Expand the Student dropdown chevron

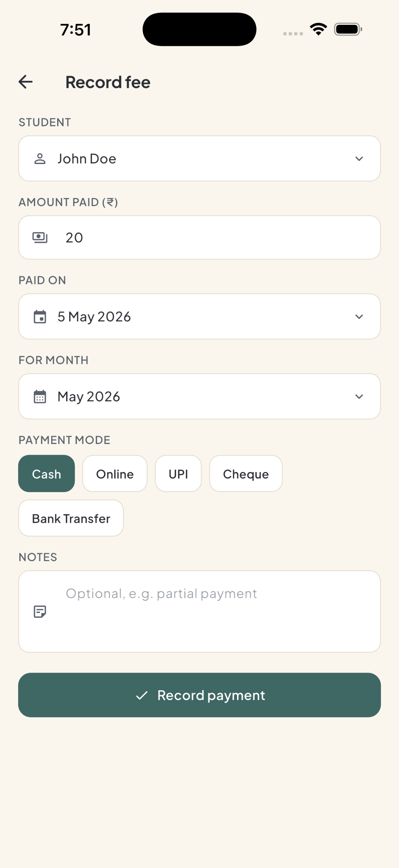(x=361, y=159)
